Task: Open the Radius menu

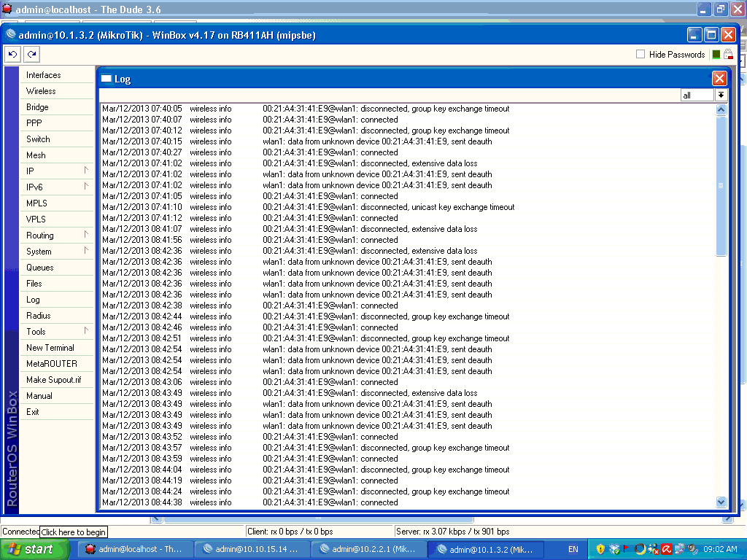Action: pos(57,315)
